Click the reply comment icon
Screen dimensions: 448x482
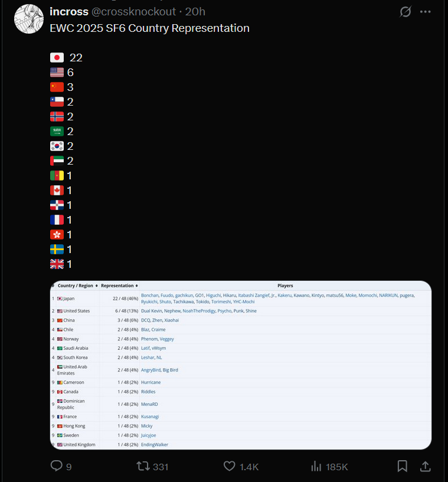57,466
